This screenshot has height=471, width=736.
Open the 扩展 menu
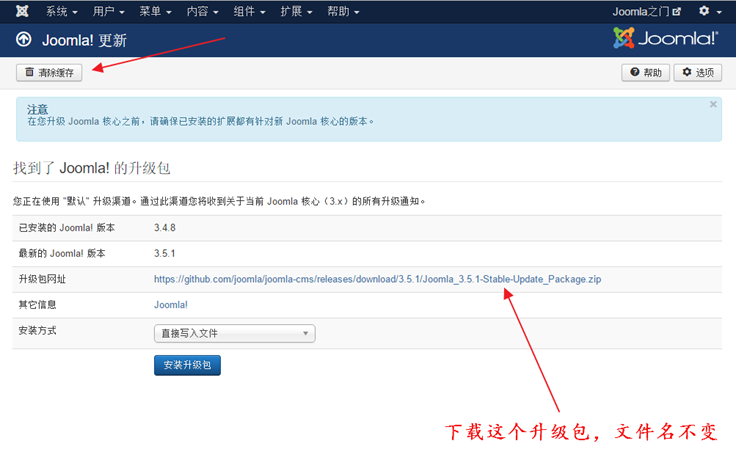coord(297,11)
